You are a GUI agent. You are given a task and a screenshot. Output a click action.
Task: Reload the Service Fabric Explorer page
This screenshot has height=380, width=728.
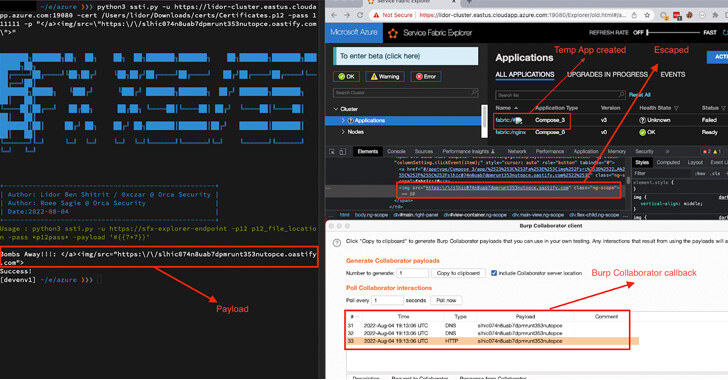[x=360, y=15]
